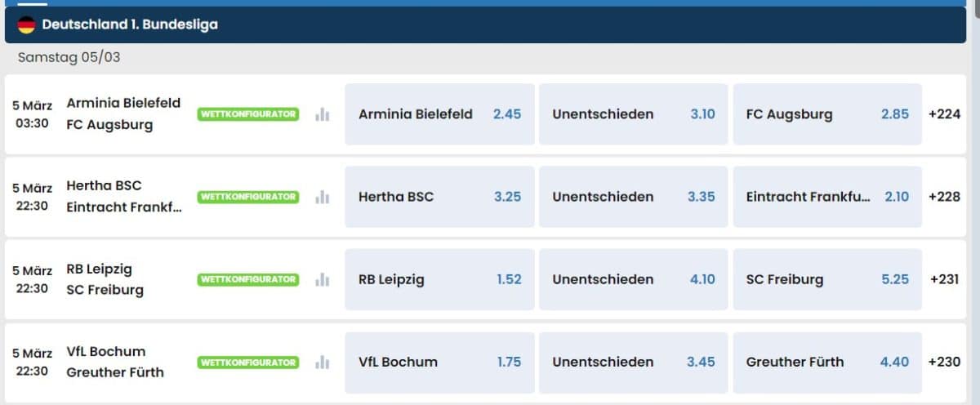Expand +231 more bets for Leipzig match
The width and height of the screenshot is (980, 405).
point(944,279)
